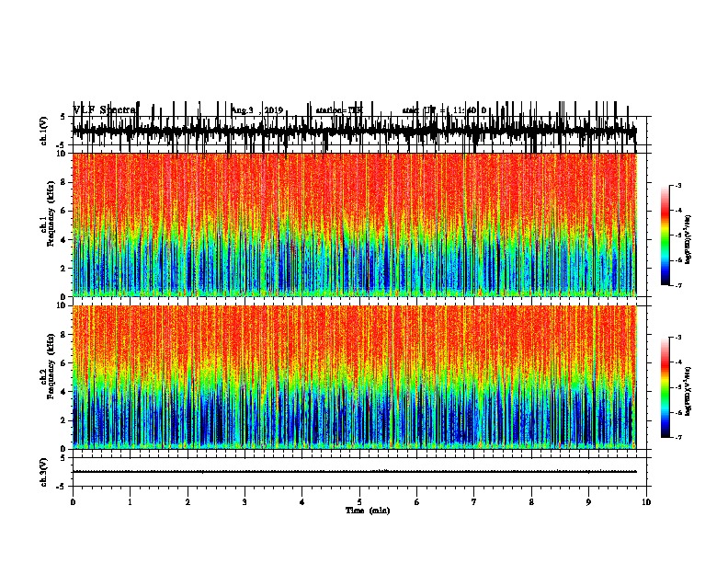Click the "2" kHz tick of ch.2 spectrogram

pos(63,420)
